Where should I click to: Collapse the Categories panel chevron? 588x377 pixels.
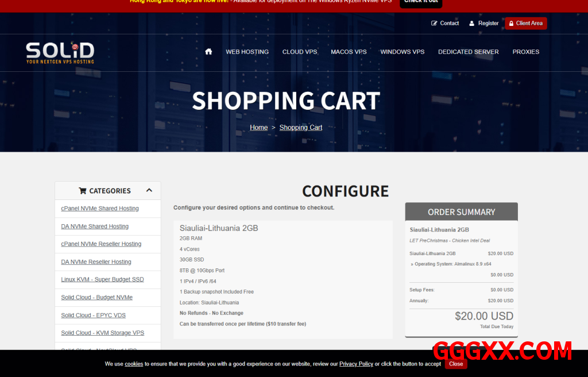click(x=149, y=190)
